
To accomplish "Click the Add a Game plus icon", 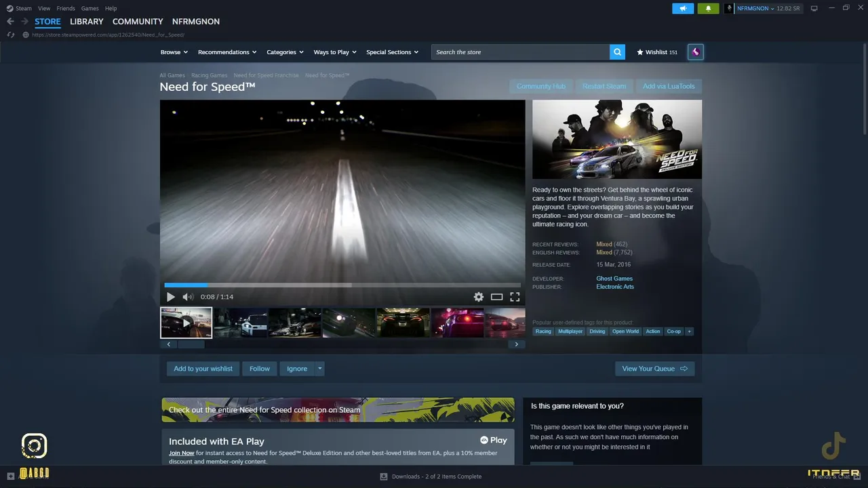I will pos(10,476).
